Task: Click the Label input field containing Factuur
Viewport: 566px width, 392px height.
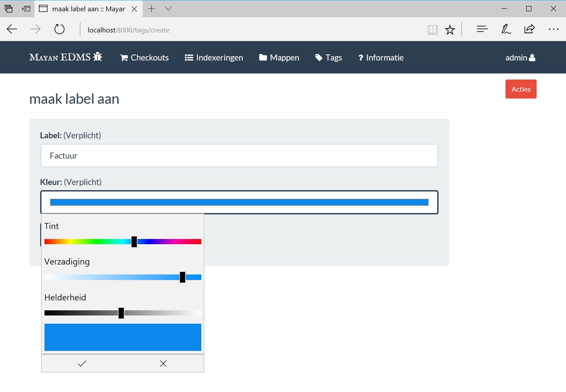Action: click(239, 156)
